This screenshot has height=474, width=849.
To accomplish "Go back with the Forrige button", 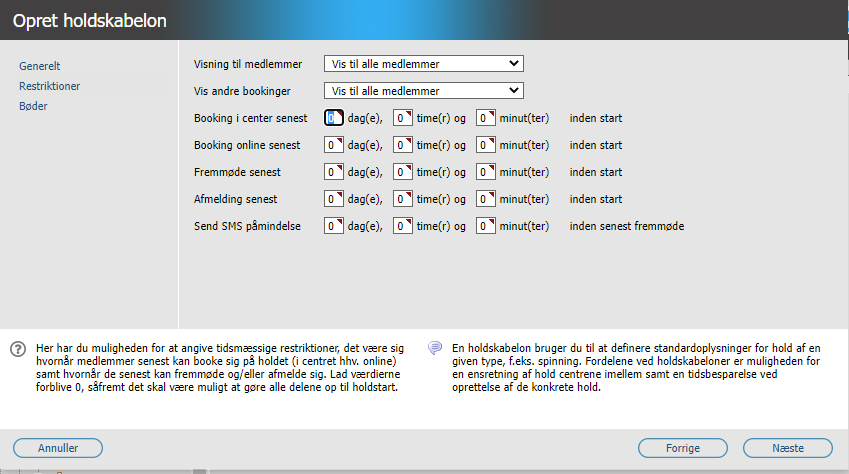I will [683, 448].
